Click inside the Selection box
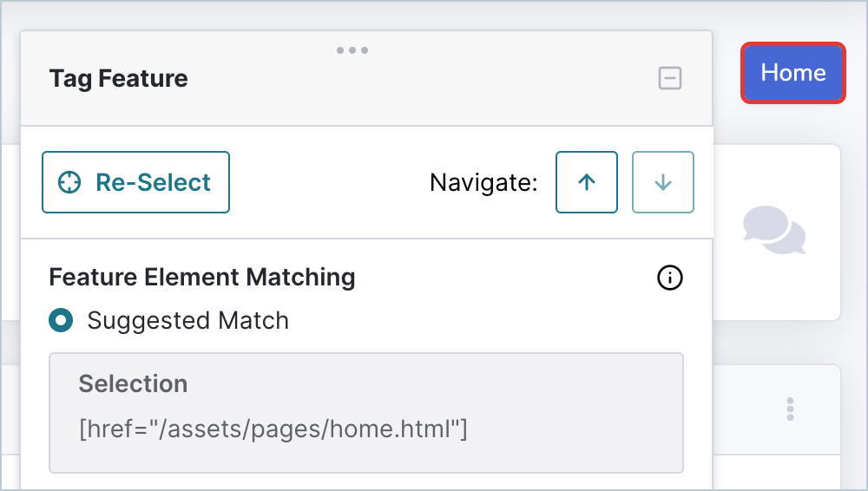This screenshot has width=868, height=491. point(366,413)
